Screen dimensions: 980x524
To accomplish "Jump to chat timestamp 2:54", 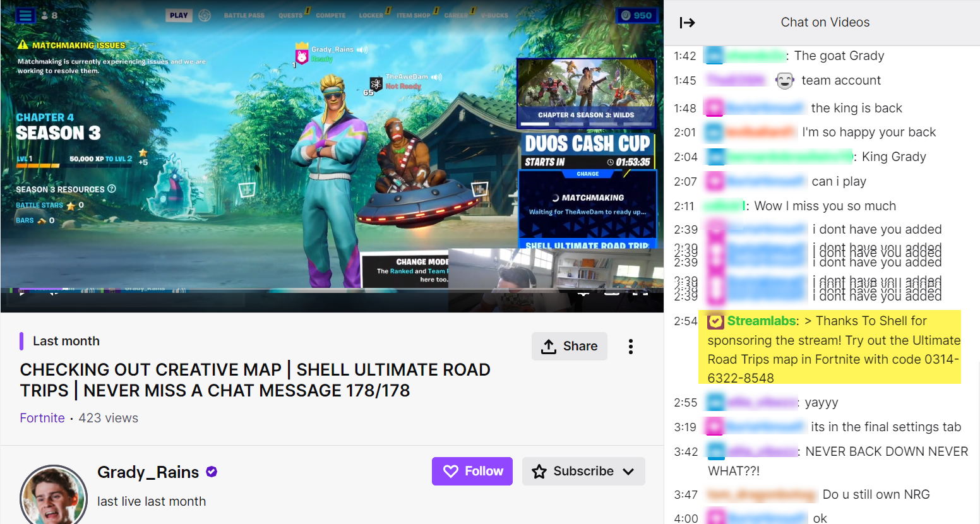I will point(685,321).
